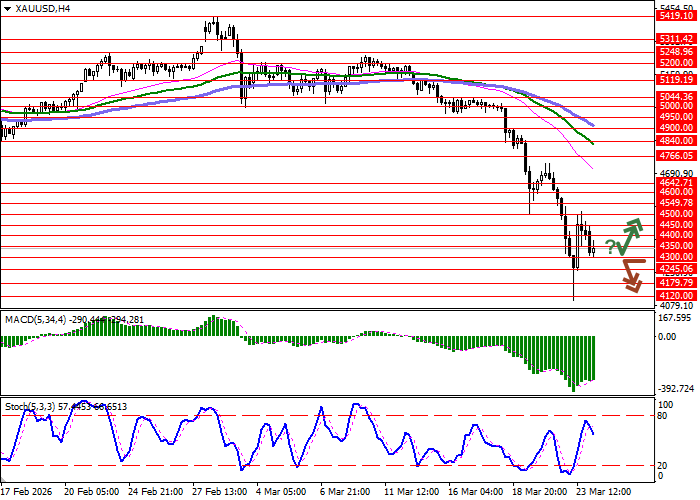Click the 11 Mar 12:00 time axis label
Viewport: 700px width, 500px height.
(x=414, y=492)
